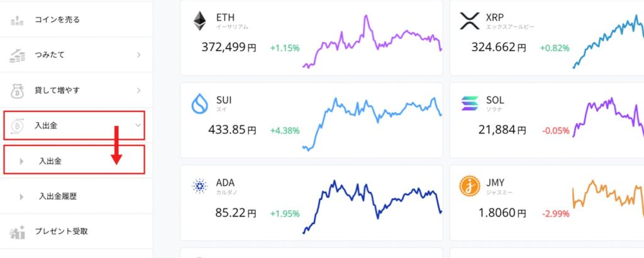Open 入出金履歴 submenu item
Screen dimensions: 644x258
pos(57,196)
